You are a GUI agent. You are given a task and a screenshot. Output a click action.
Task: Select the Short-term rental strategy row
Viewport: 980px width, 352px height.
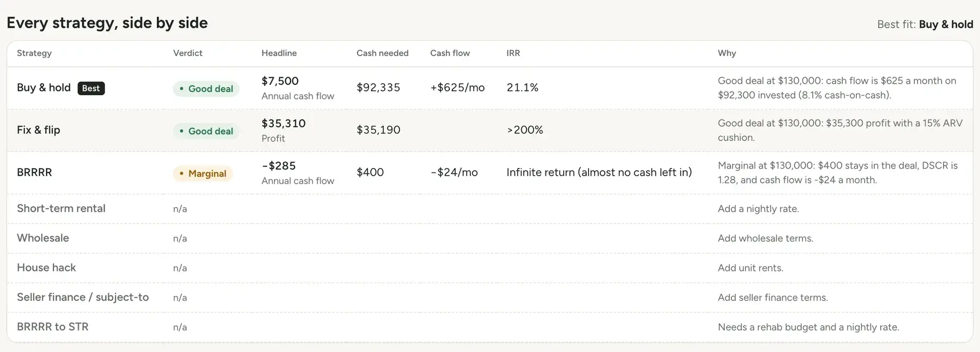tap(490, 209)
